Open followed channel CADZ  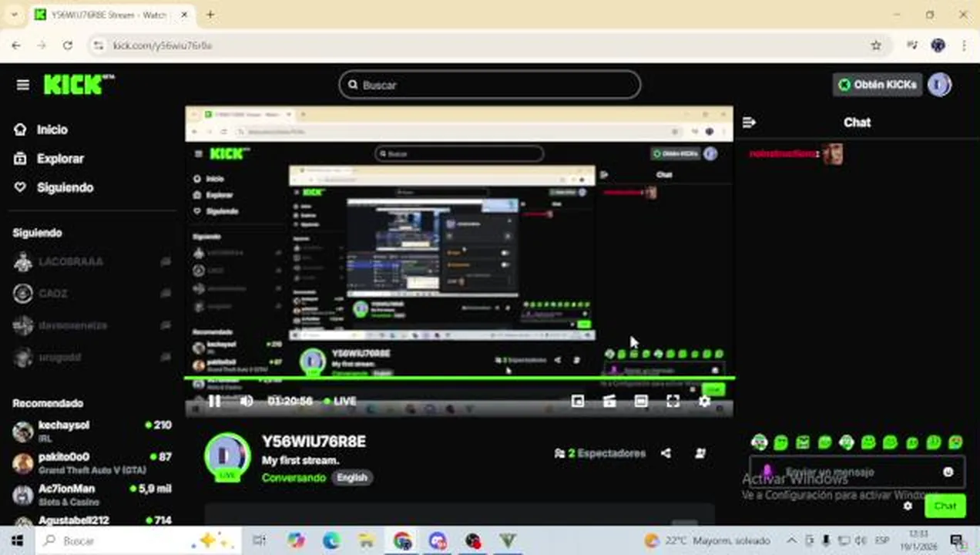click(92, 294)
